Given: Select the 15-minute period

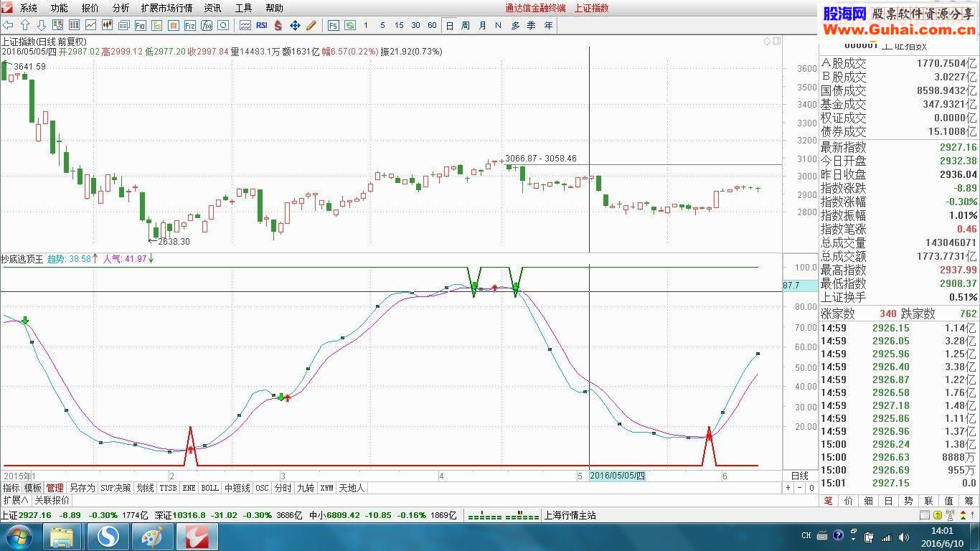Looking at the screenshot, I should tap(399, 25).
